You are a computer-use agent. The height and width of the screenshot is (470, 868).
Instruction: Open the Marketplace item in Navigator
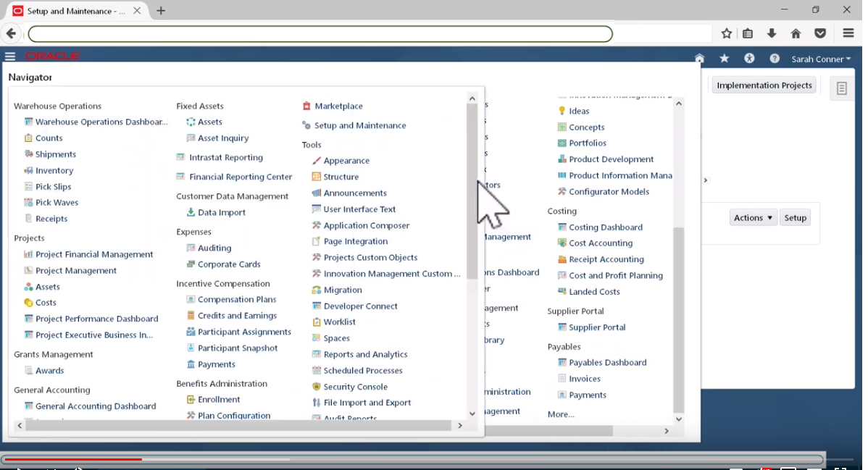[338, 106]
